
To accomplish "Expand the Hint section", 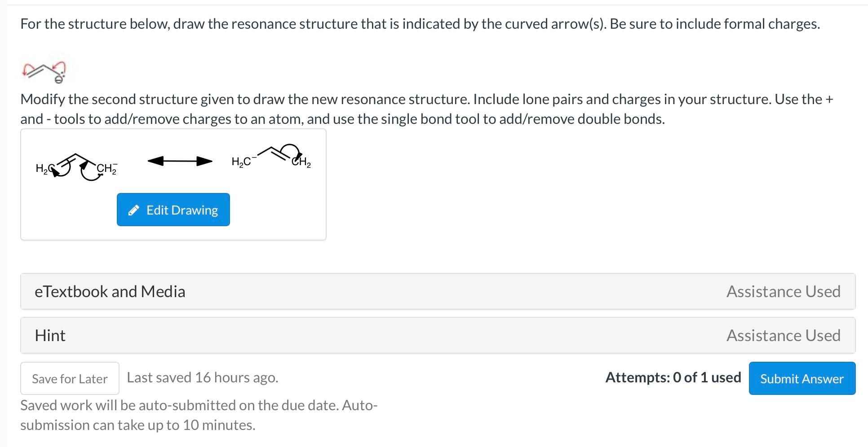I will point(50,335).
